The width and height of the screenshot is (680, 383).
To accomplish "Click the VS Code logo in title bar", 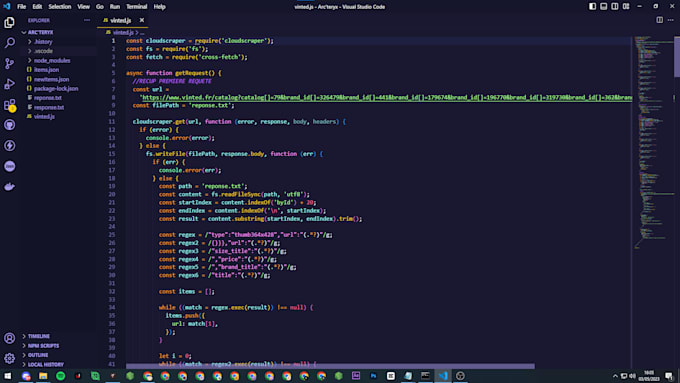I will 7,7.
